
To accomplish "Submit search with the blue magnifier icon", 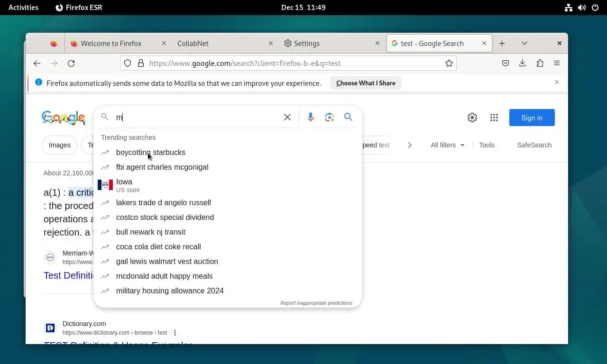I will 349,117.
